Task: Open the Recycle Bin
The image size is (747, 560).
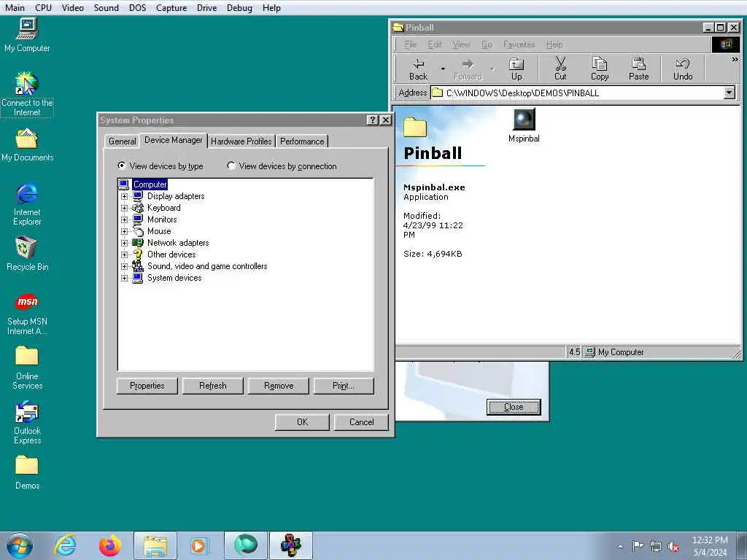Action: point(27,254)
